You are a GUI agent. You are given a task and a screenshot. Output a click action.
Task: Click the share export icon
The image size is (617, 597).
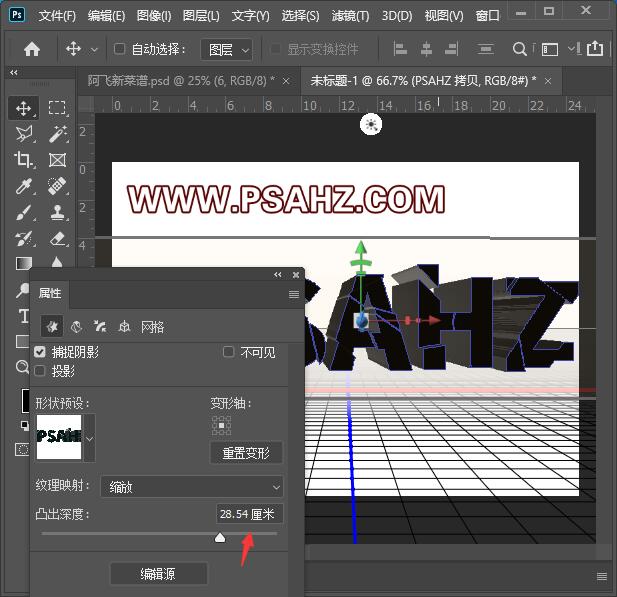(595, 49)
